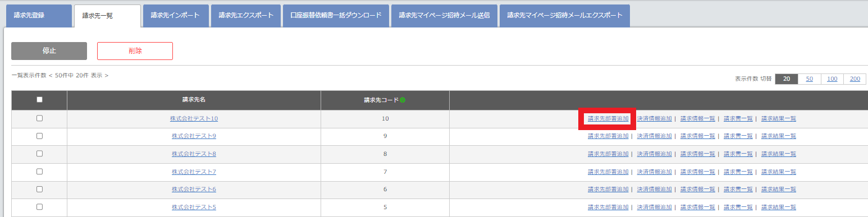
Task: Set display count to 50
Action: [810, 79]
